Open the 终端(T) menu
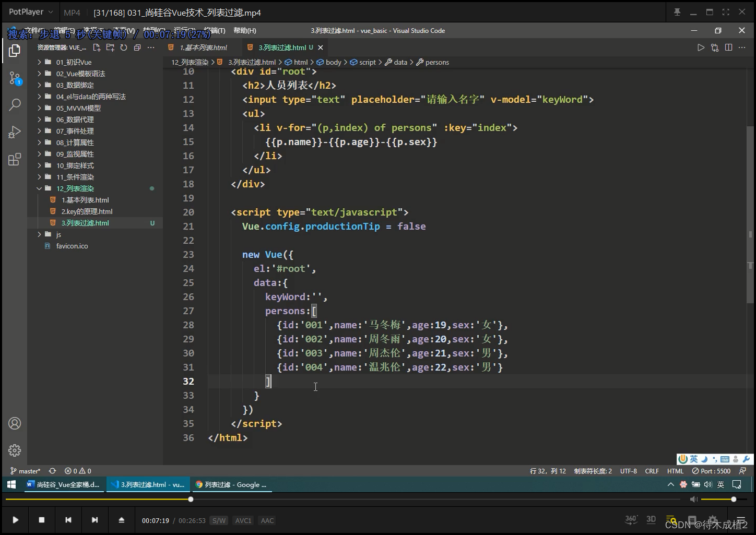Viewport: 756px width, 535px height. tap(214, 31)
